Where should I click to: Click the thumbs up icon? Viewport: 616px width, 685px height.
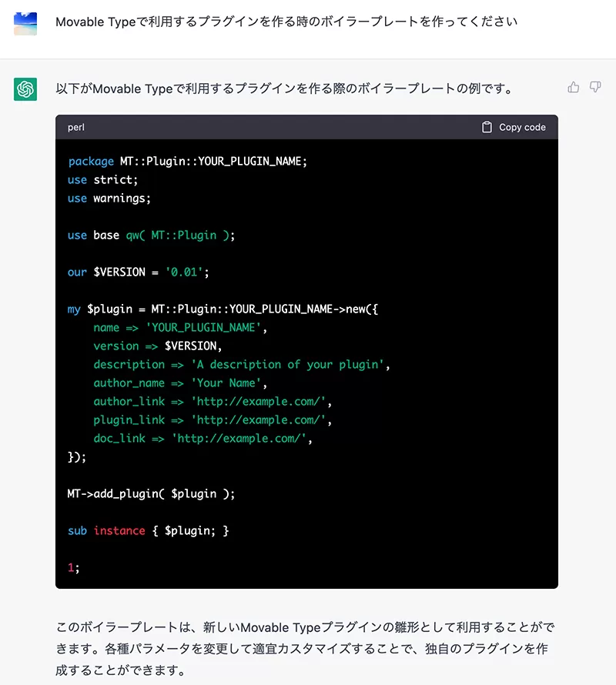pos(573,88)
